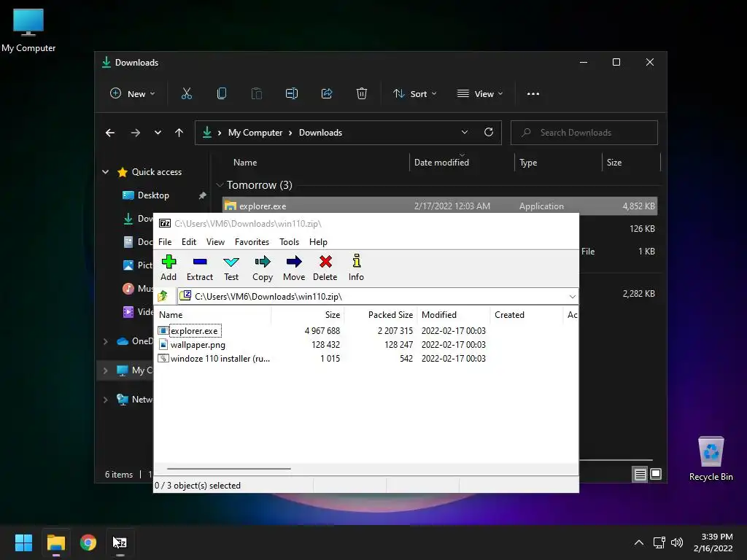Click the Cut icon in Downloads toolbar
The image size is (747, 560).
(186, 94)
